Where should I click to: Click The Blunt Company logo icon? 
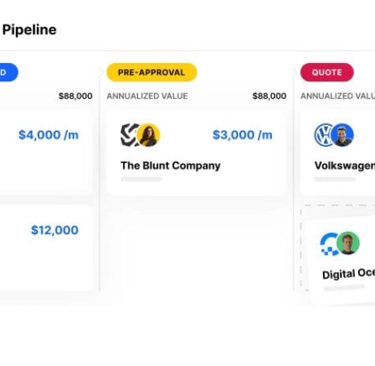[130, 135]
